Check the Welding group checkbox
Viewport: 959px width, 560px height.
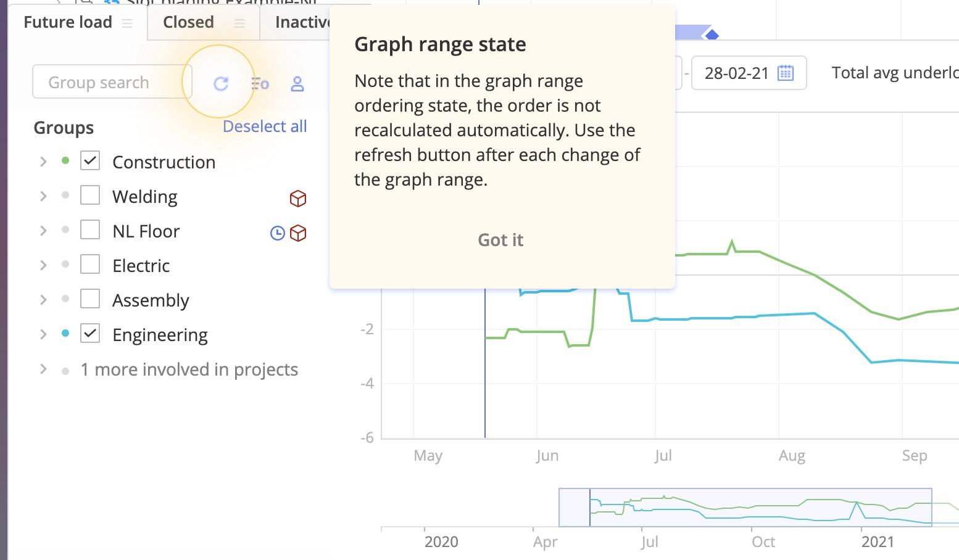pos(90,196)
